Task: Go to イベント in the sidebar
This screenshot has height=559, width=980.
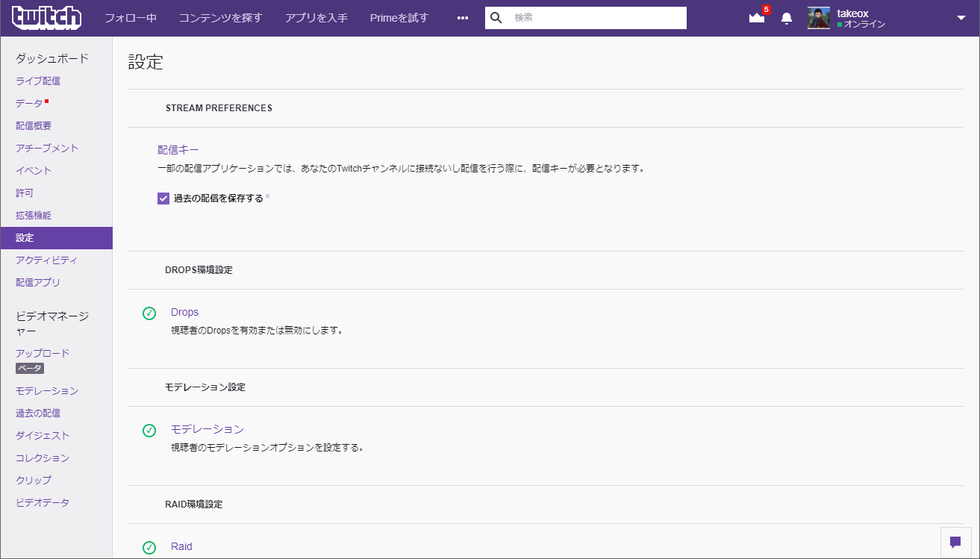Action: pos(34,170)
